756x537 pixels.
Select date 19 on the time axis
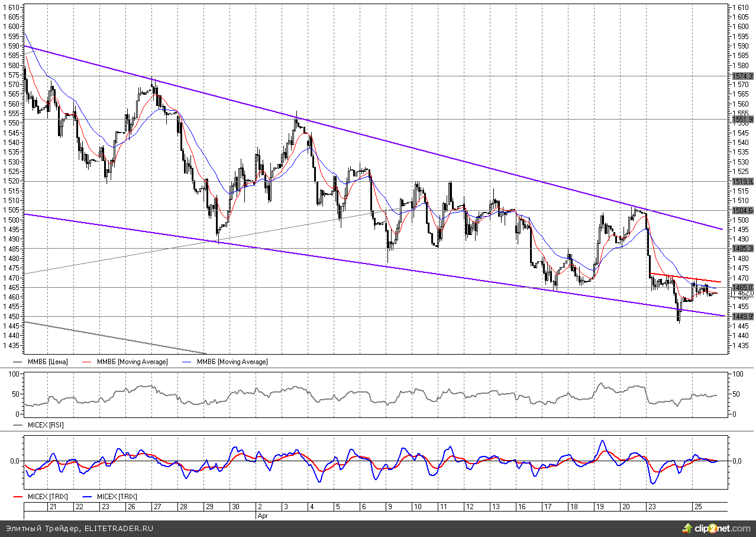click(x=600, y=507)
